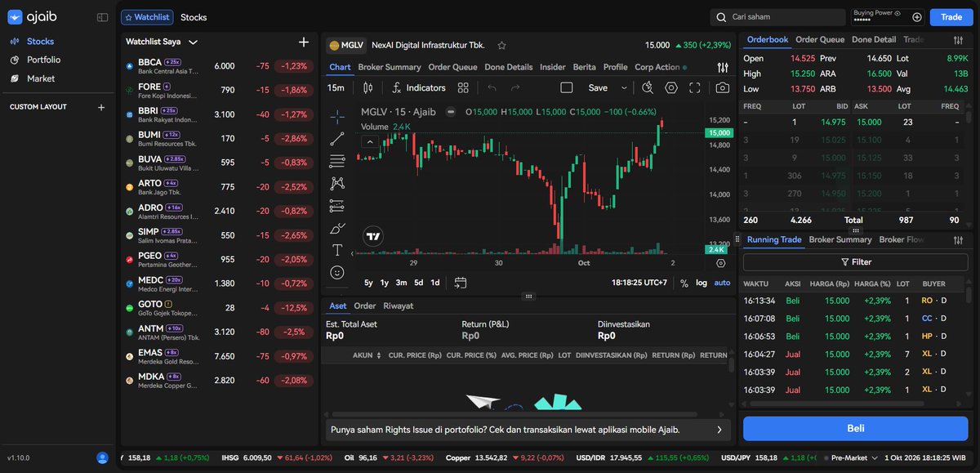Select the brush drawing tool
This screenshot has height=473, width=980.
337,228
